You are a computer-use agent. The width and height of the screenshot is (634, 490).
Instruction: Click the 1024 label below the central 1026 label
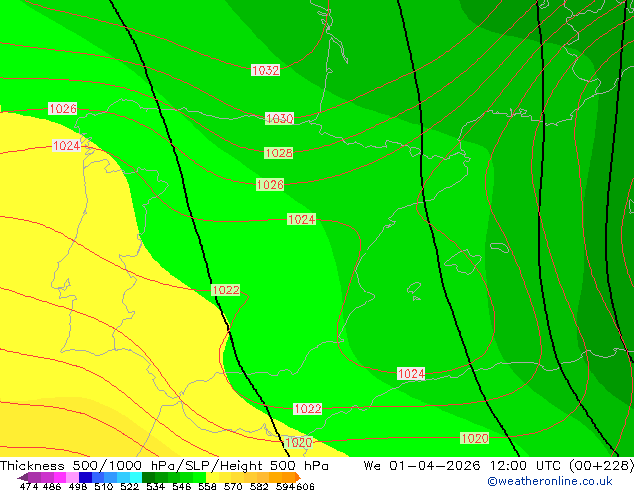pos(302,220)
